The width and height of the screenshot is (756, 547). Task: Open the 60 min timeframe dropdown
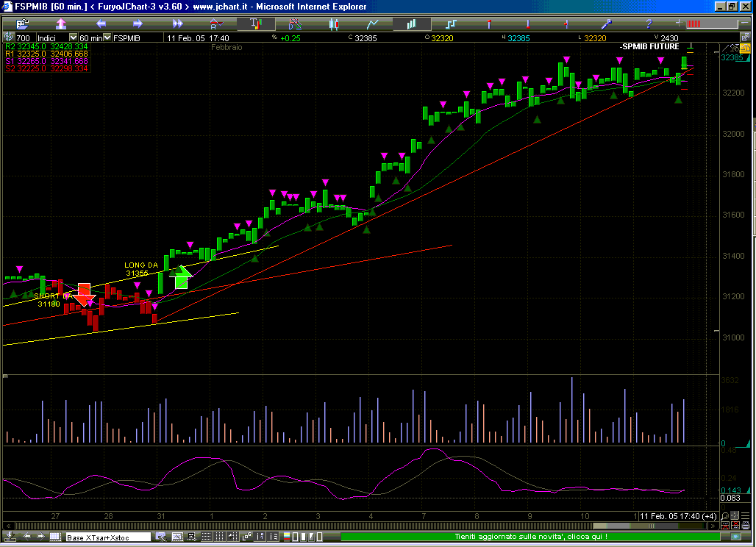tap(107, 37)
